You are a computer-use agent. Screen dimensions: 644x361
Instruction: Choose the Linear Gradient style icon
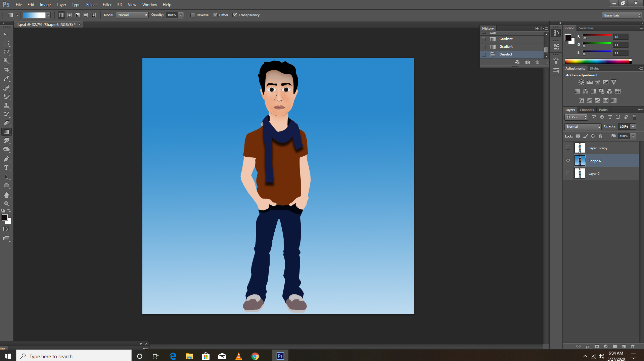coord(61,15)
